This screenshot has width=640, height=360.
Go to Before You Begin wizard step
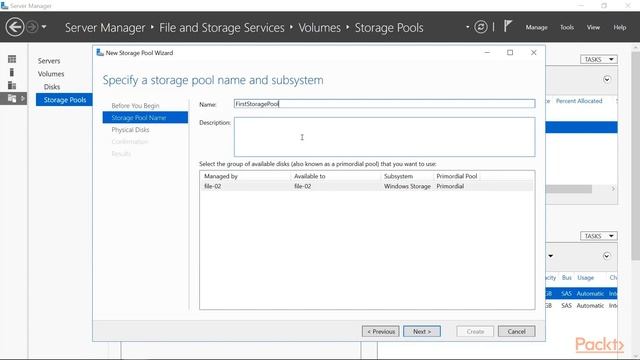(135, 106)
